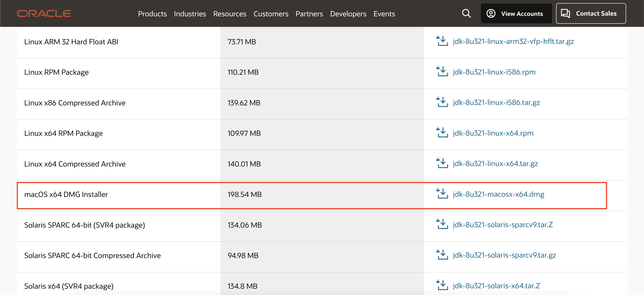Select Solaris SPARC 64-bit (SVR4 package) text
Screen dimensions: 644x295
pyautogui.click(x=85, y=225)
